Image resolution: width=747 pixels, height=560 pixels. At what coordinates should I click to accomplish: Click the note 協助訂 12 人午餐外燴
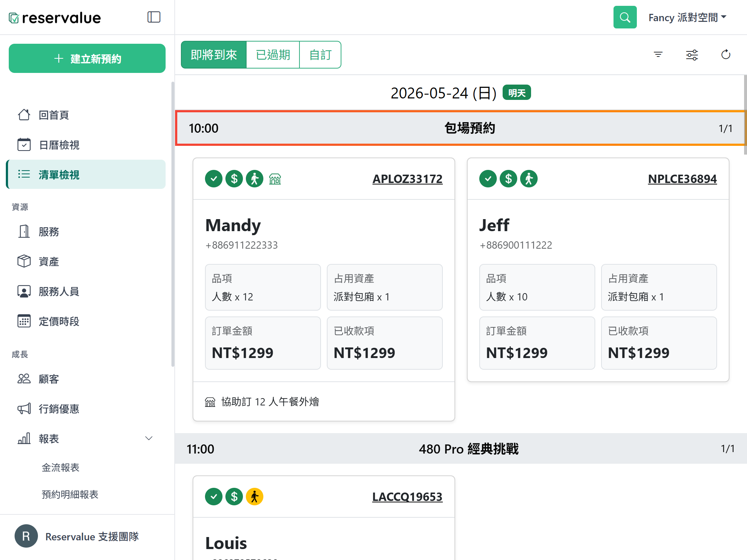click(270, 402)
